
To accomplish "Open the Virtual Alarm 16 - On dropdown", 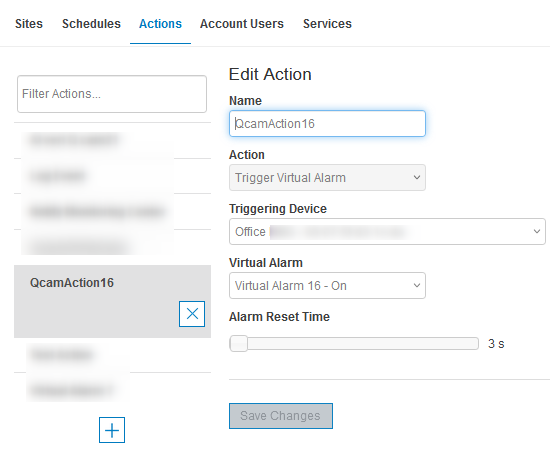I will (327, 285).
